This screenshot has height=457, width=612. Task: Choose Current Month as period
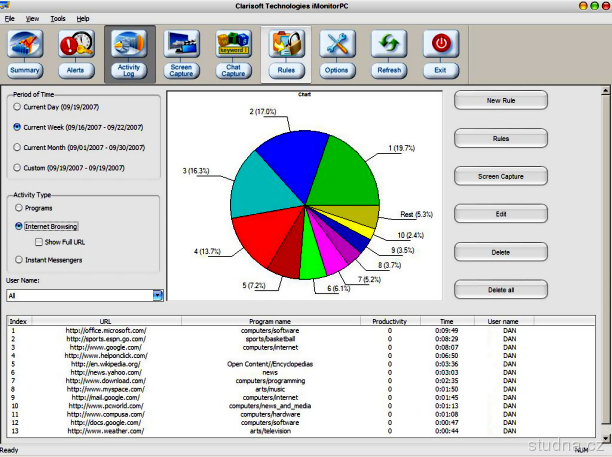[17, 147]
